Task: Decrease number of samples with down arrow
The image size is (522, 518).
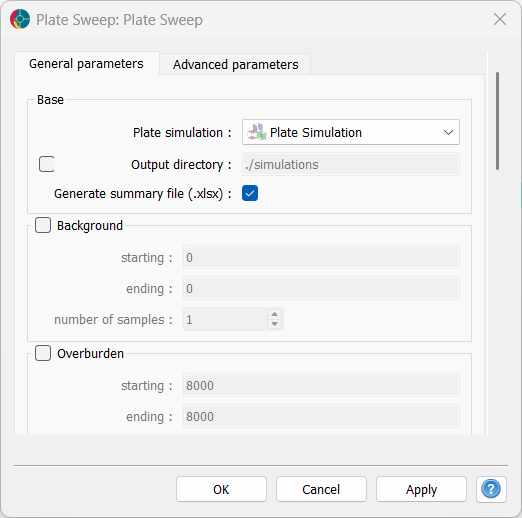Action: pos(274,324)
